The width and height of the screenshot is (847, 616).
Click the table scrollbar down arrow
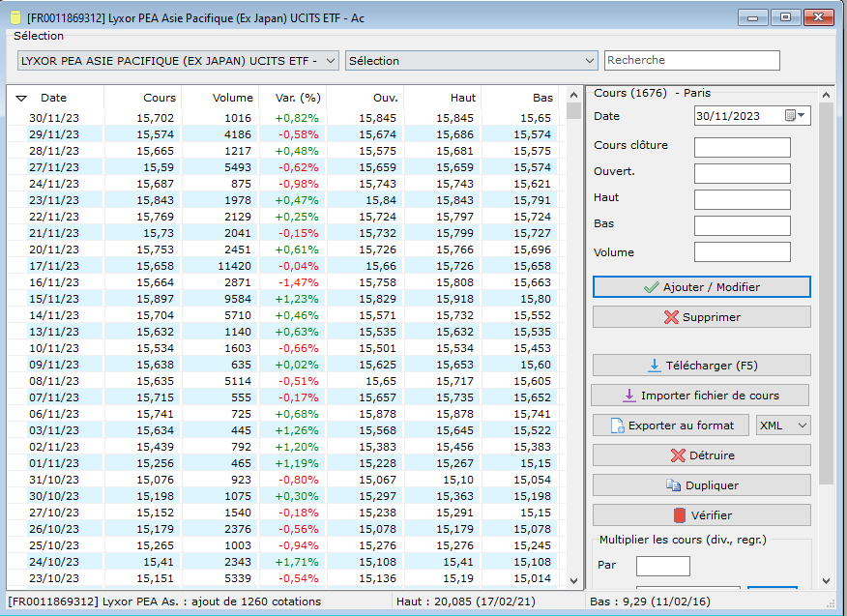573,581
